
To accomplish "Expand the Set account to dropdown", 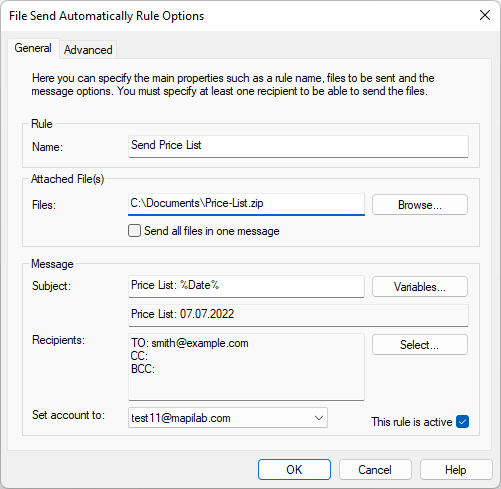I will (228, 418).
